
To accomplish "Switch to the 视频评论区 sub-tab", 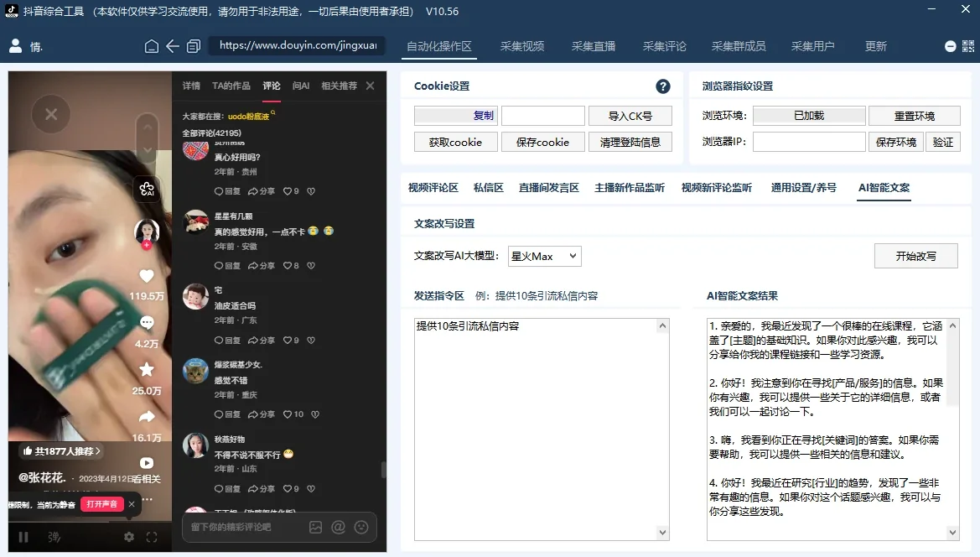I will pyautogui.click(x=433, y=188).
